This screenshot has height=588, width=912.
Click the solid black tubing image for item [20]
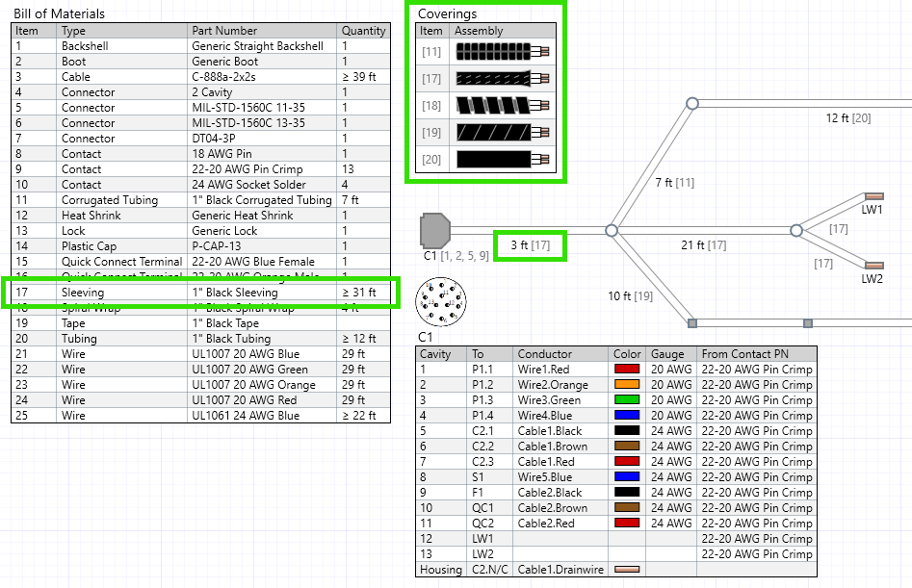tap(502, 160)
